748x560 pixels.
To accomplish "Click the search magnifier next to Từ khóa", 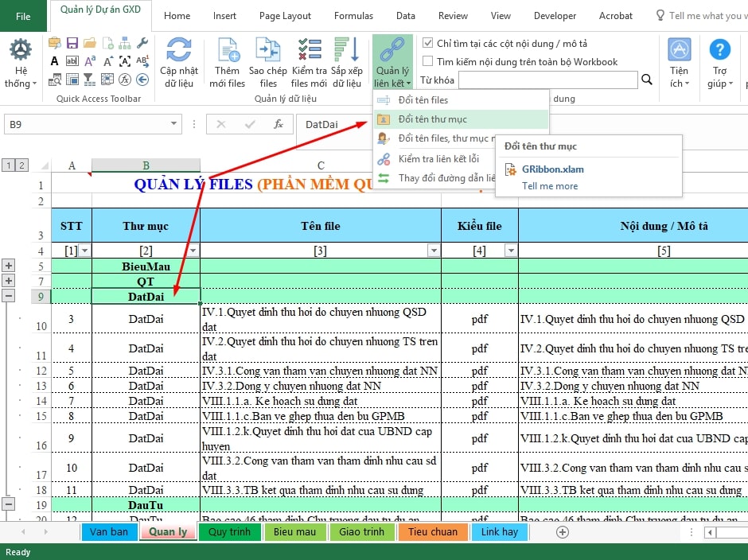I will 647,80.
